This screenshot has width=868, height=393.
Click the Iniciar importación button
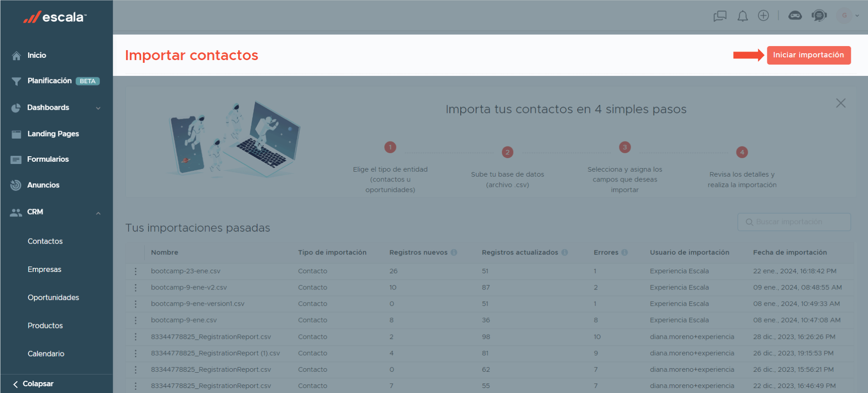tap(809, 55)
